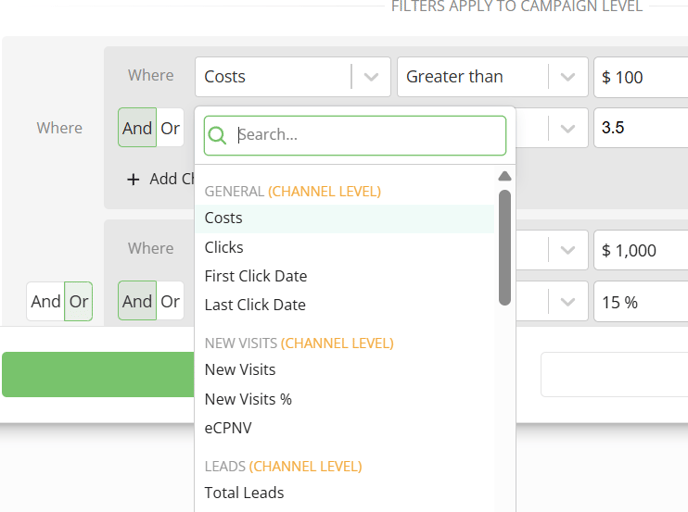Click the $ 100 value field
The width and height of the screenshot is (688, 512).
[x=642, y=77]
